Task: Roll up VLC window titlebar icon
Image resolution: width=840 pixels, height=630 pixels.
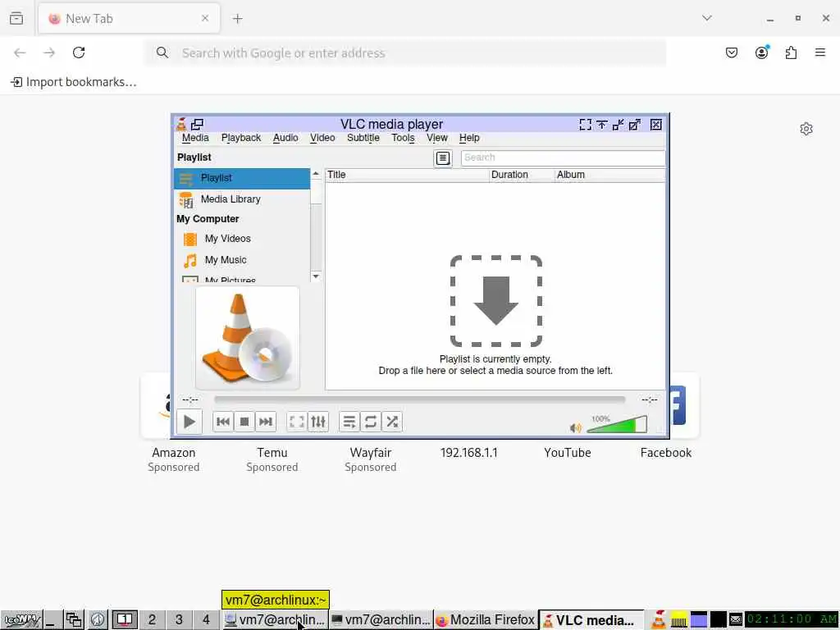Action: pyautogui.click(x=601, y=125)
